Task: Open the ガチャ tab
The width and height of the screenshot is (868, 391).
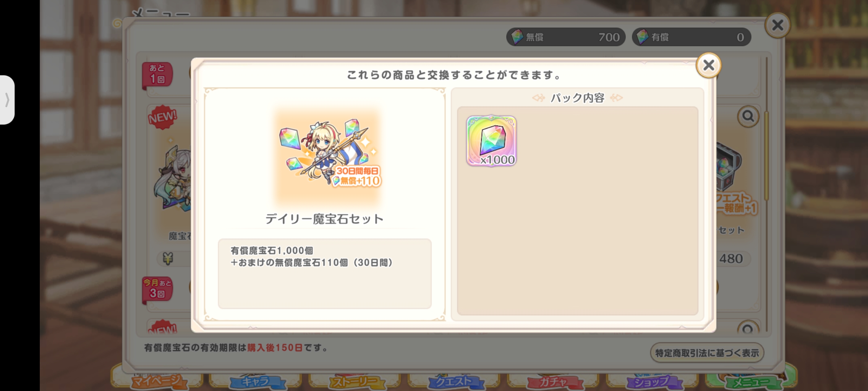Action: tap(553, 381)
